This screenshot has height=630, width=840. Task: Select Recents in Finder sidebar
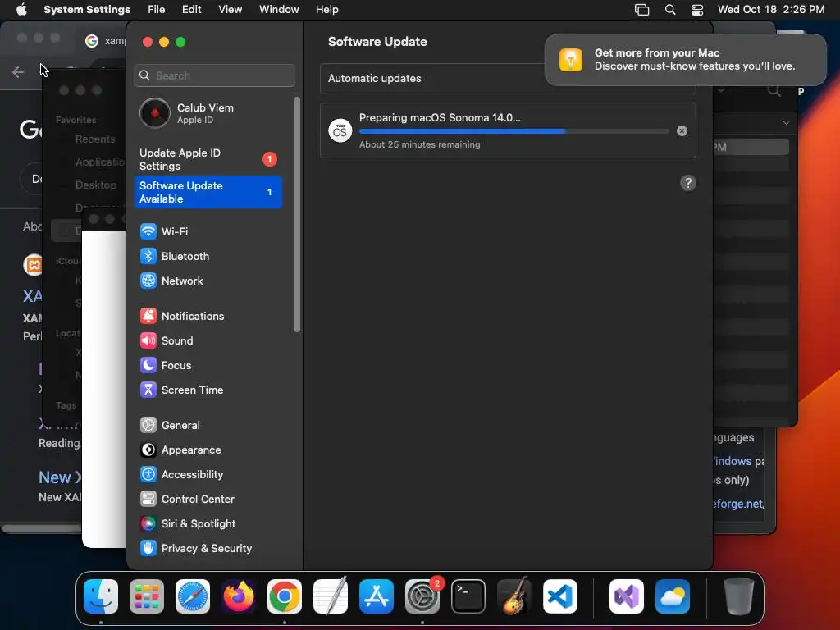[95, 139]
